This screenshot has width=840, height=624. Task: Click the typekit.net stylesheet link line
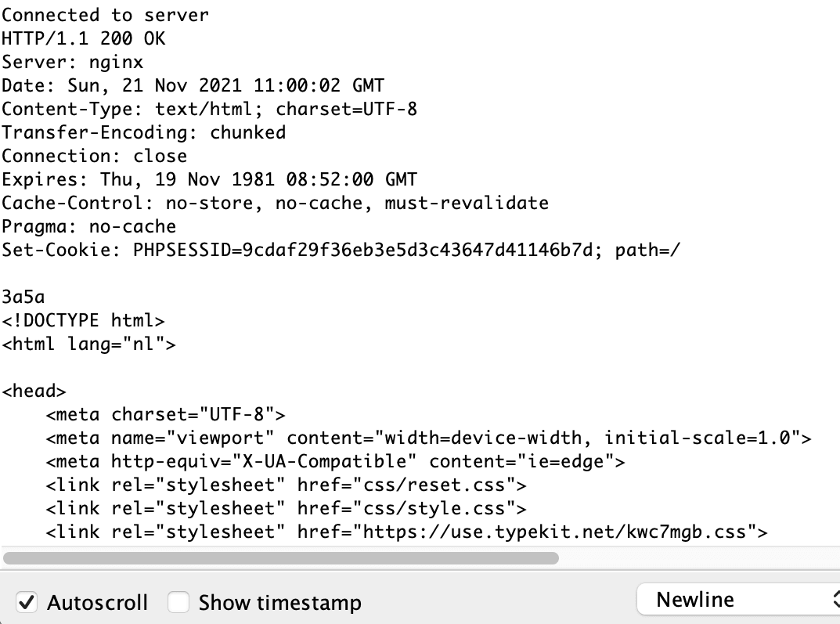tap(406, 532)
